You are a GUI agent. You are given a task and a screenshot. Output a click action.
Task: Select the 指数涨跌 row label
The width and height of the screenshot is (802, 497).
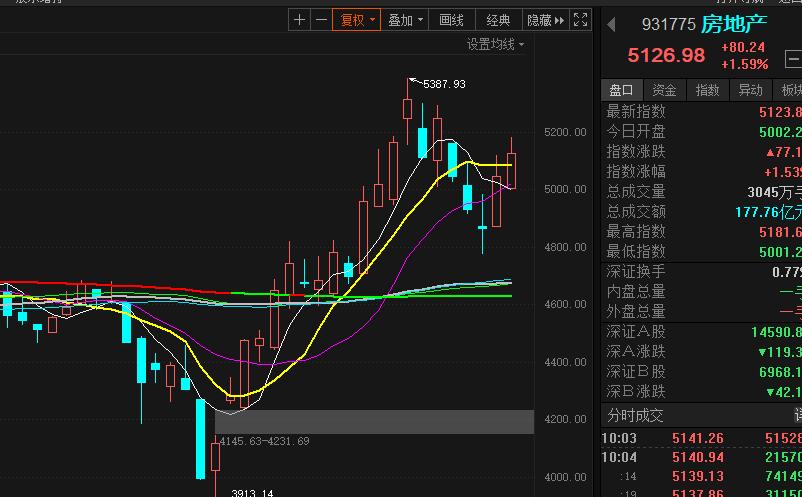click(636, 151)
